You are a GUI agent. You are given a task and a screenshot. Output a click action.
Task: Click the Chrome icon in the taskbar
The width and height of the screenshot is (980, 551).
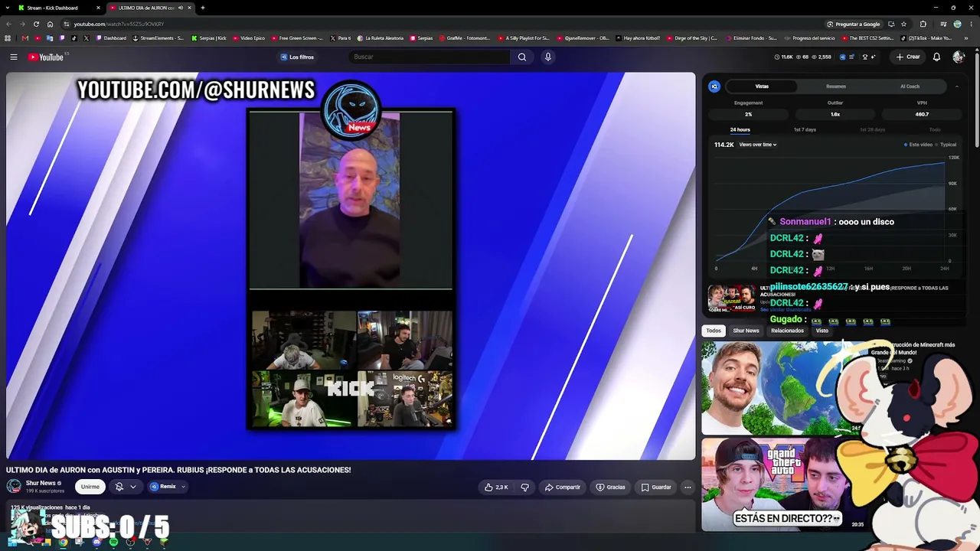click(64, 542)
